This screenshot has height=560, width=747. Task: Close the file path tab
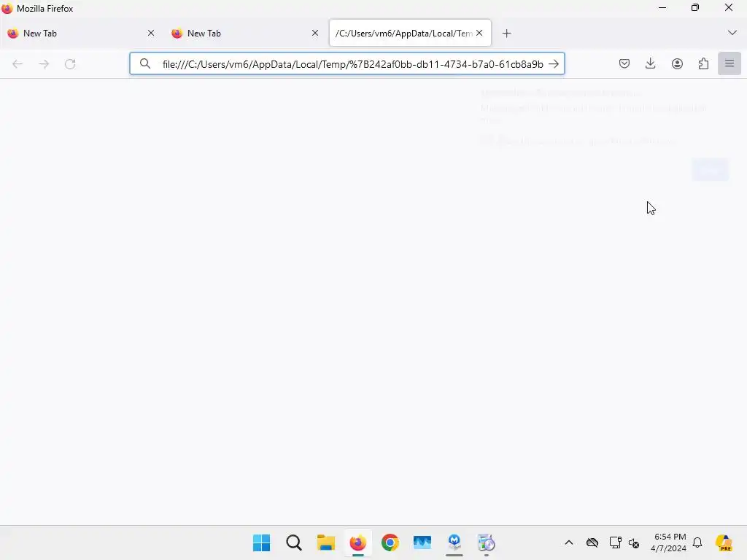point(479,34)
